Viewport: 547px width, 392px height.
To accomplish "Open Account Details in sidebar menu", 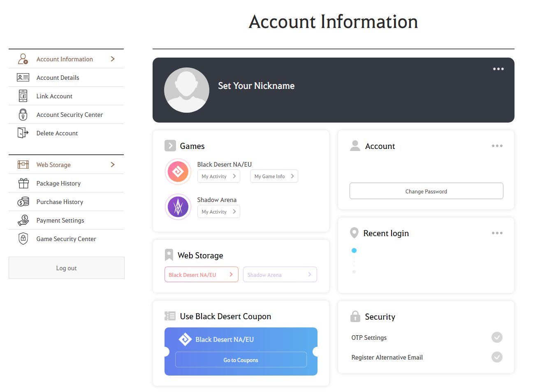I will tap(66, 77).
